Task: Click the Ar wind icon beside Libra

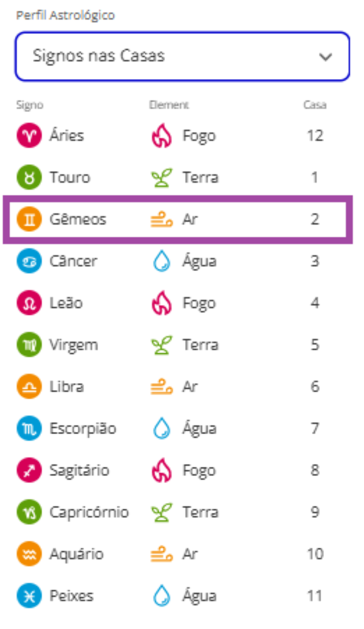Action: tap(162, 387)
